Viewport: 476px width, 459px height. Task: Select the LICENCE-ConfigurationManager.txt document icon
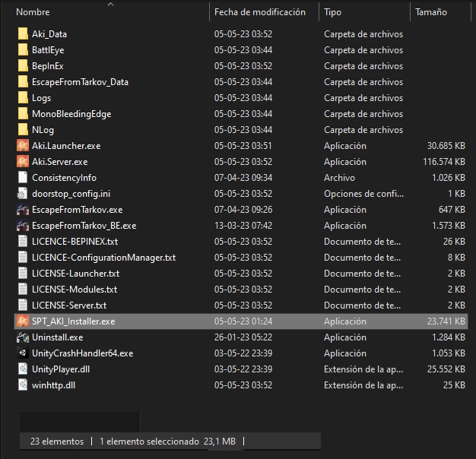[23, 258]
